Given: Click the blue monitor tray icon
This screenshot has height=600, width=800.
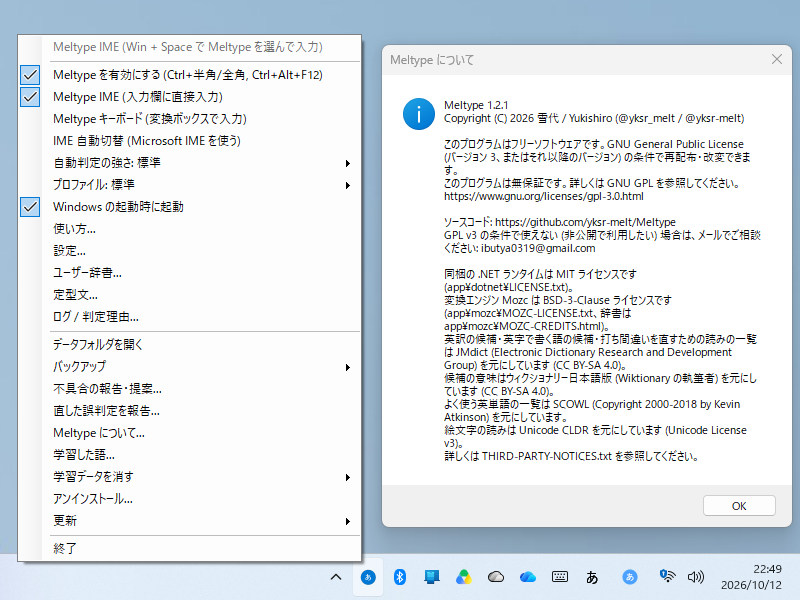Looking at the screenshot, I should [x=432, y=577].
